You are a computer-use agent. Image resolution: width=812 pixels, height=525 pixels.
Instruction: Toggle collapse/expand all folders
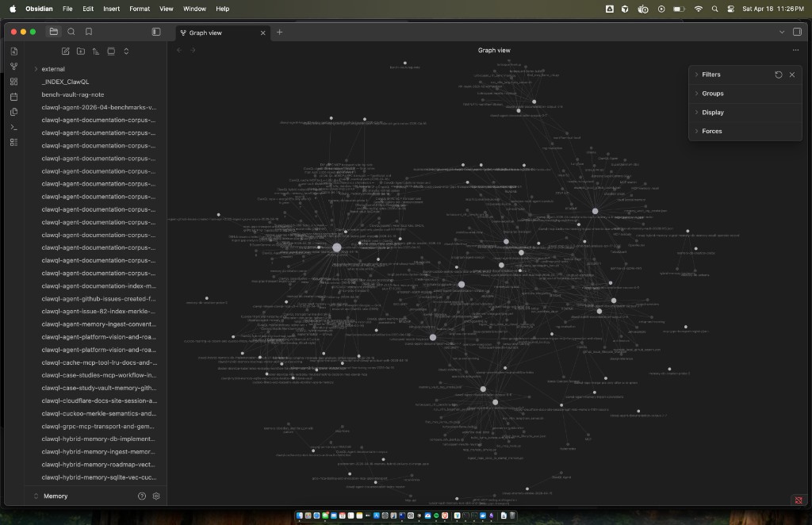pyautogui.click(x=126, y=52)
